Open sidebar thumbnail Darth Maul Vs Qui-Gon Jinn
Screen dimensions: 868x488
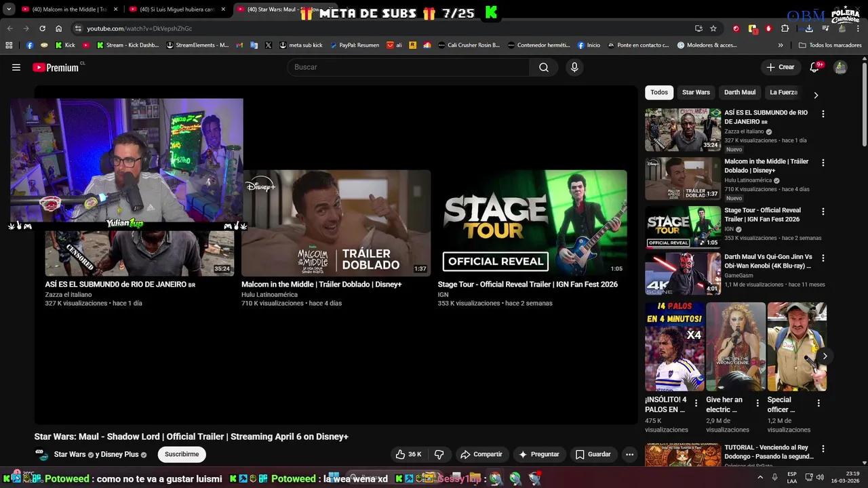pyautogui.click(x=683, y=274)
